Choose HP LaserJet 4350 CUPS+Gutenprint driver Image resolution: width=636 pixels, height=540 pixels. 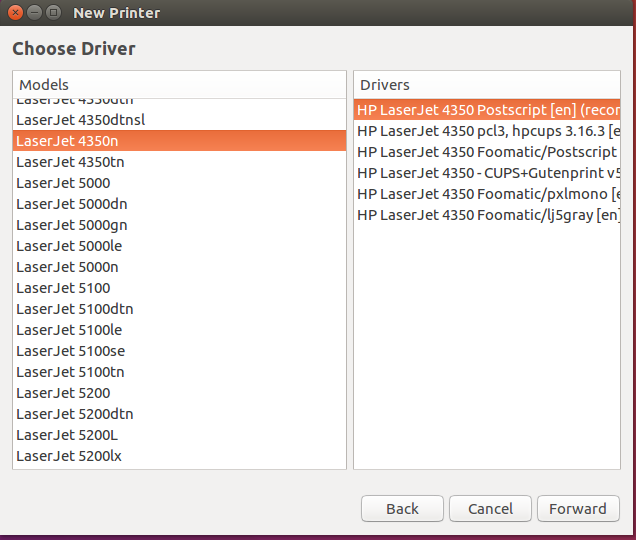487,173
